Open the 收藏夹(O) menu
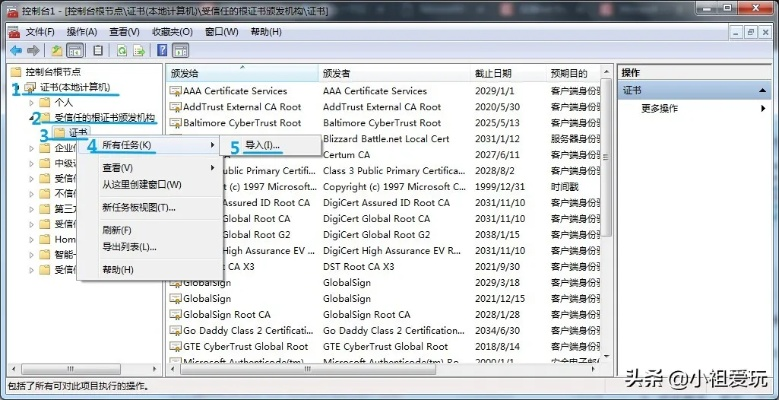The image size is (779, 400). click(172, 32)
